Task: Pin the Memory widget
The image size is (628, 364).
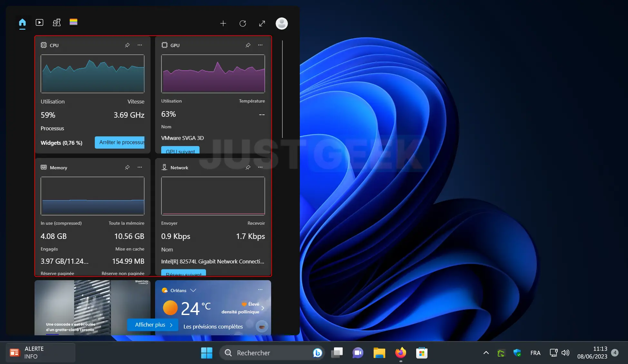Action: click(127, 167)
